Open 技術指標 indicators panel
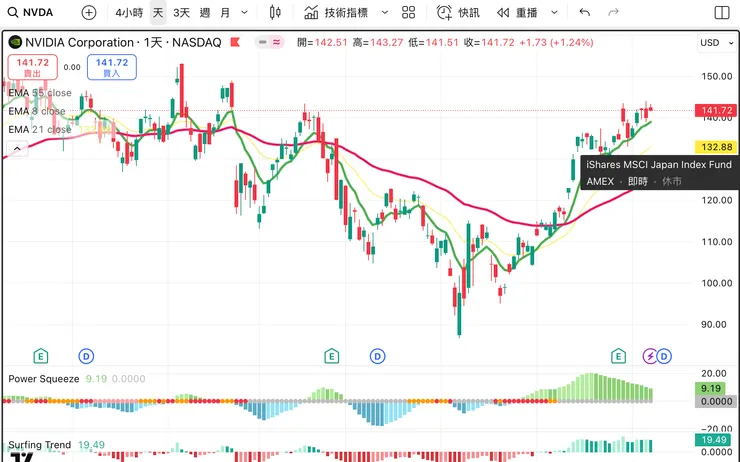This screenshot has width=740, height=462. [336, 13]
